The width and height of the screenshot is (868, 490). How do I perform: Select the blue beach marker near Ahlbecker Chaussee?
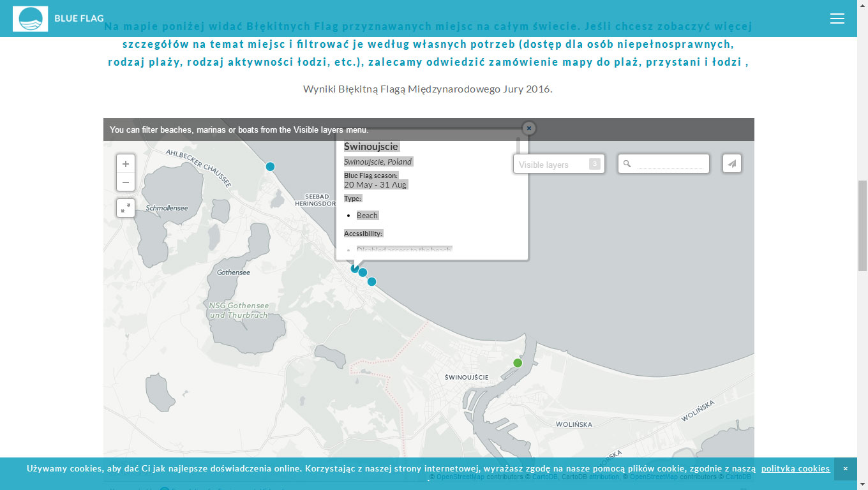tap(270, 167)
